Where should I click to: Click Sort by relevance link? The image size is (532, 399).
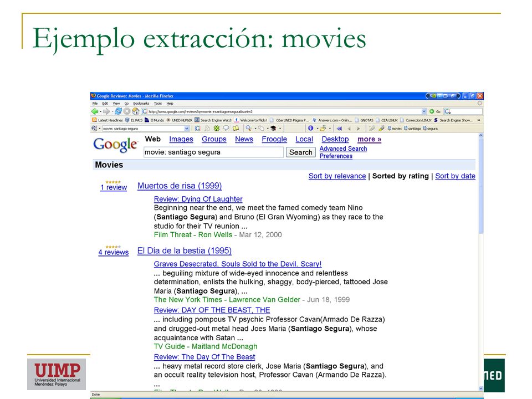(337, 176)
